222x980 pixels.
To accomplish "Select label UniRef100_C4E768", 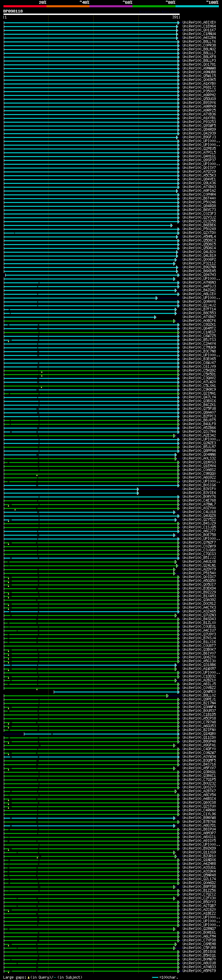I will click(x=199, y=501).
